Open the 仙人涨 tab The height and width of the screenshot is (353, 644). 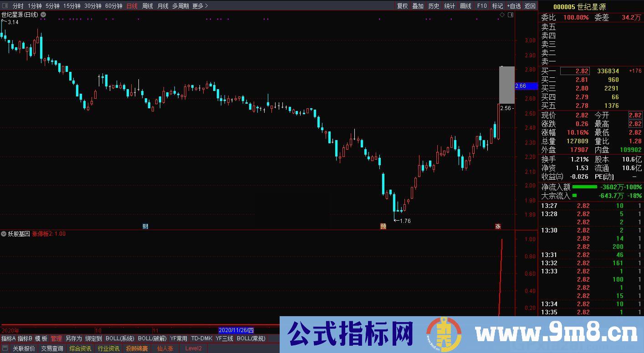(165, 348)
